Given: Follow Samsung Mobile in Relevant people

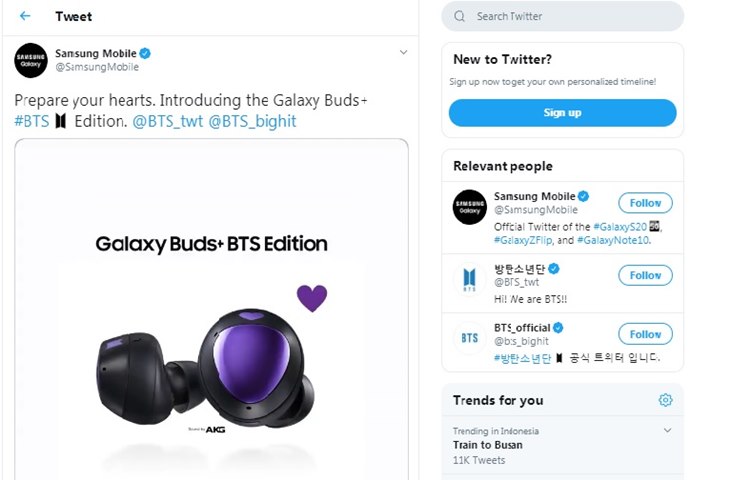Looking at the screenshot, I should pyautogui.click(x=645, y=203).
